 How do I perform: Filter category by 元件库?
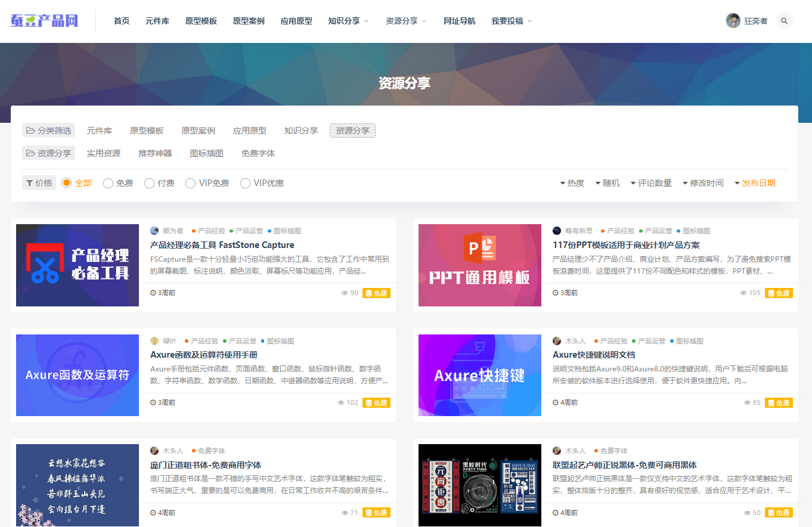tap(100, 131)
